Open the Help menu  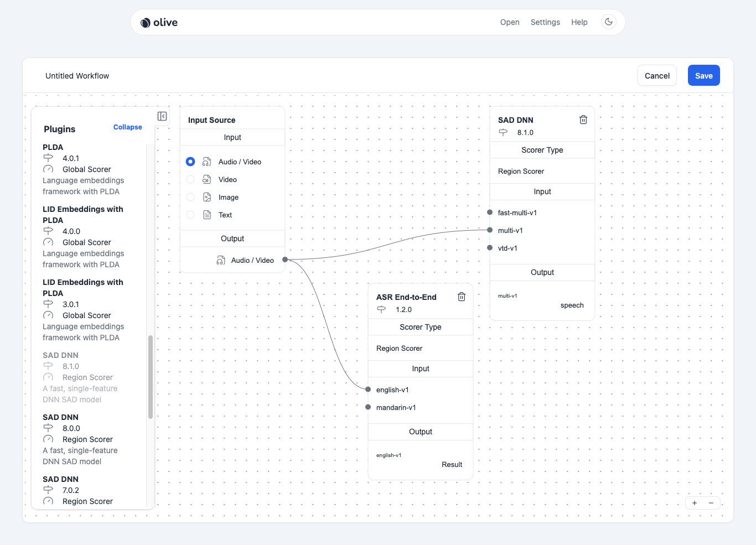[x=579, y=22]
